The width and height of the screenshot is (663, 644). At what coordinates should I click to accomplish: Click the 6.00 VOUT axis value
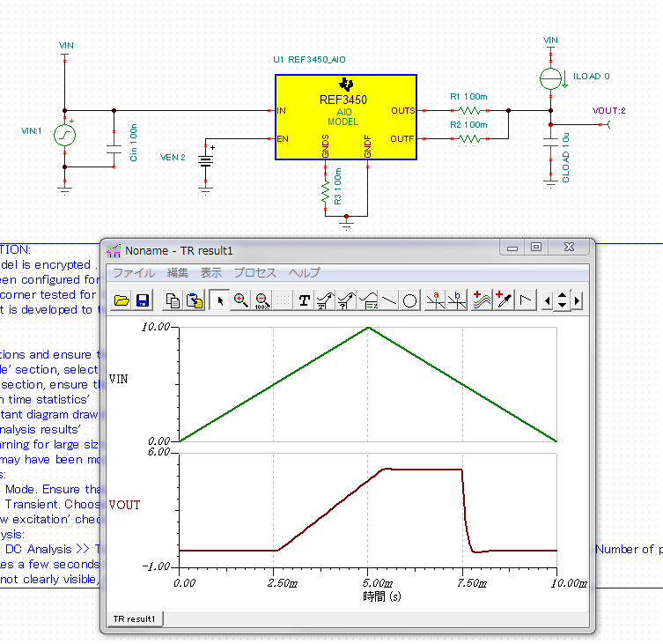coord(158,452)
